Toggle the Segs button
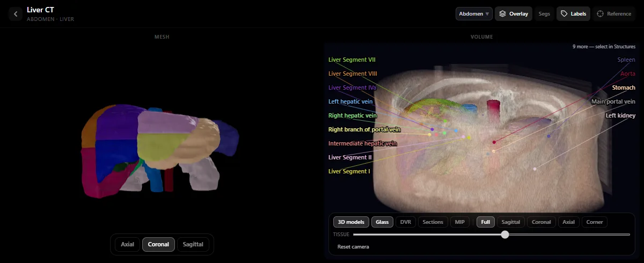The image size is (644, 263). pyautogui.click(x=544, y=14)
